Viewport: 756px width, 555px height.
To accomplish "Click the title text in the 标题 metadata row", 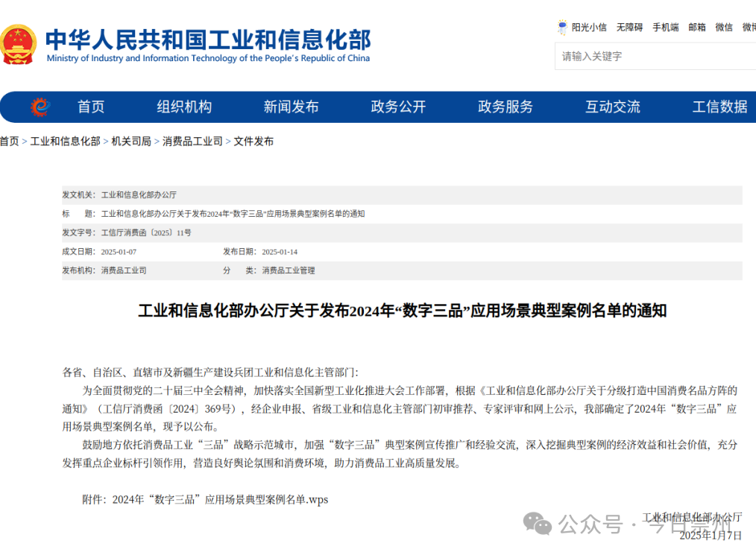I will (233, 213).
